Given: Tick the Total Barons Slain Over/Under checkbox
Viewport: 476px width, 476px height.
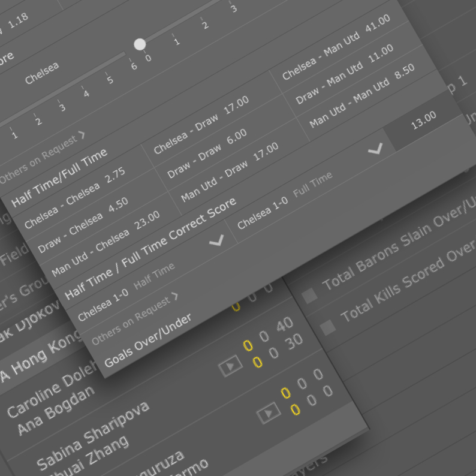Looking at the screenshot, I should click(x=310, y=296).
